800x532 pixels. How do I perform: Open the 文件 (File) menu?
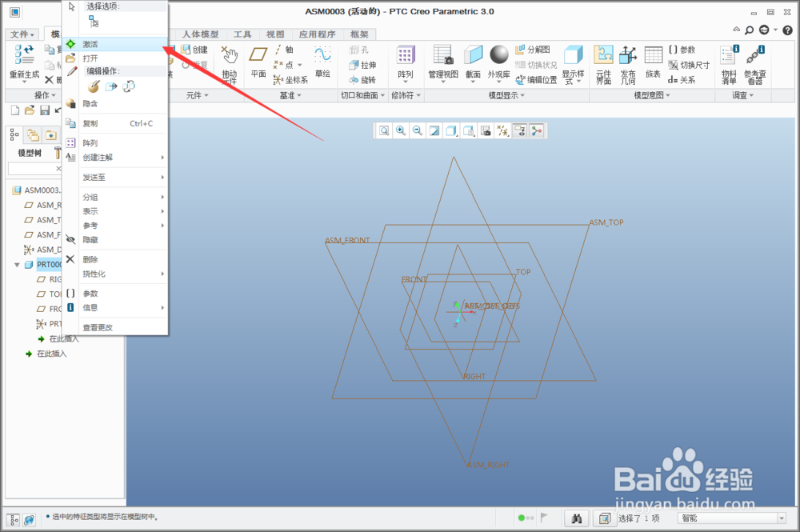(x=22, y=34)
